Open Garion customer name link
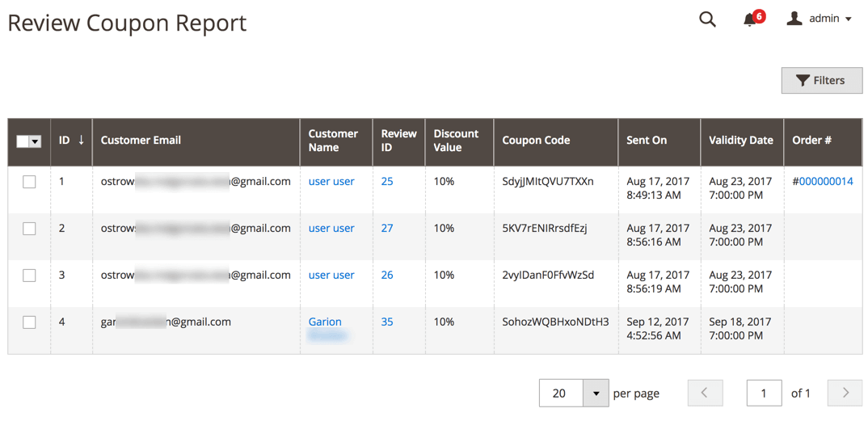Screen dimensions: 868x421 (325, 322)
